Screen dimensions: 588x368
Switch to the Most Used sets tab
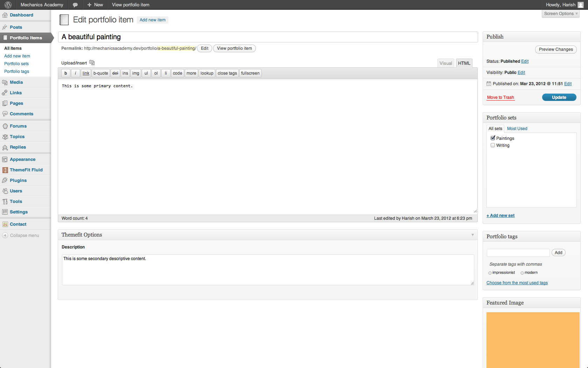(517, 129)
